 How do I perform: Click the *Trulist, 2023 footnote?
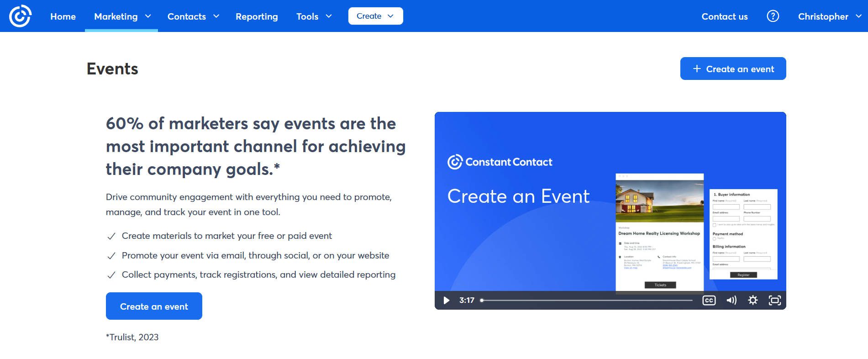point(132,337)
